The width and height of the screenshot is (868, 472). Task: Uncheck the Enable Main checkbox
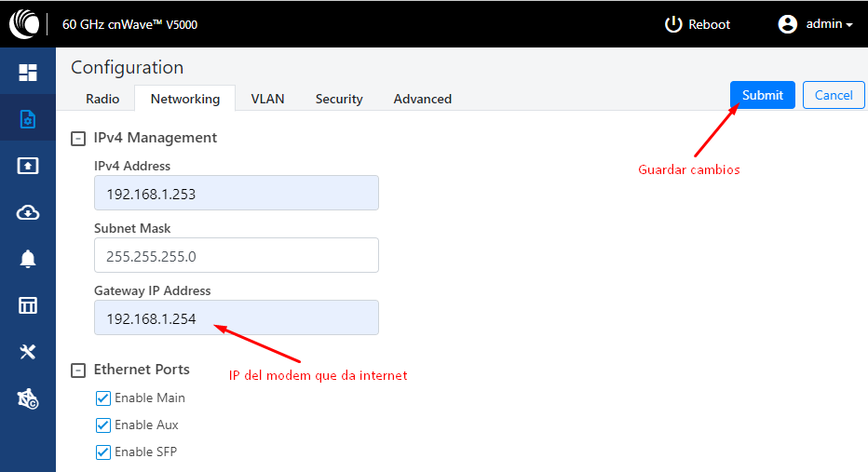pos(103,398)
